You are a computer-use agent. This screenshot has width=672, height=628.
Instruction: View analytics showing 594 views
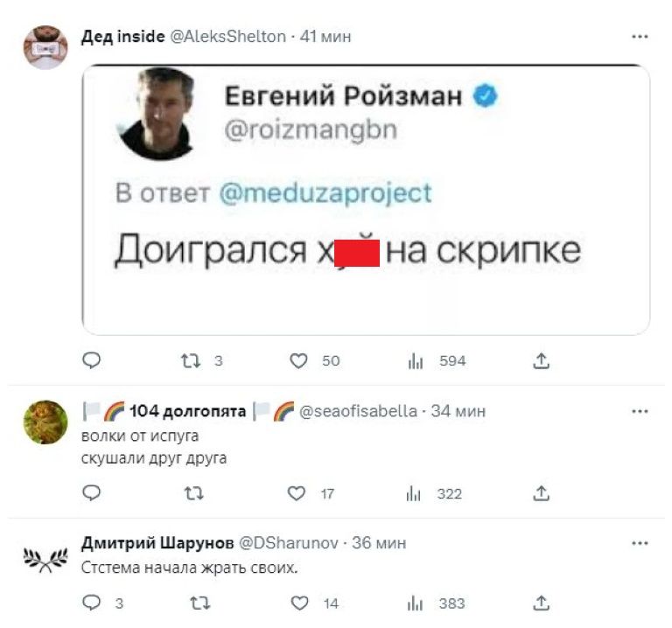point(416,360)
